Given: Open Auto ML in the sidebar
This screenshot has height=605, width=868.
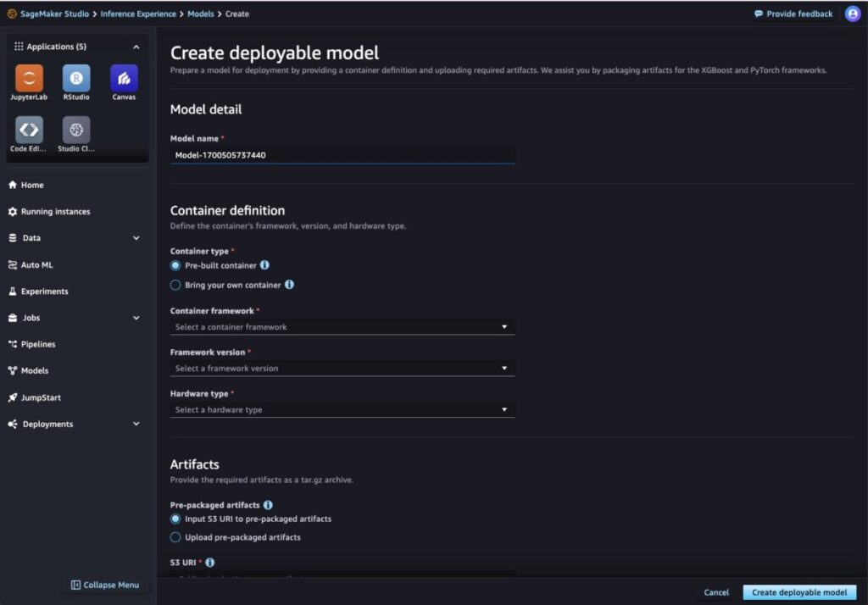Looking at the screenshot, I should (37, 264).
